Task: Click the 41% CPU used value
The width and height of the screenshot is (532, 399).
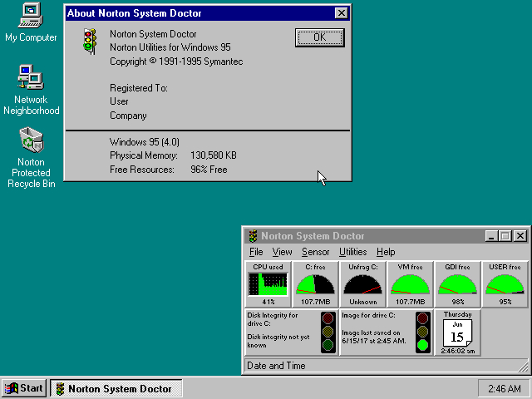Action: (x=268, y=302)
